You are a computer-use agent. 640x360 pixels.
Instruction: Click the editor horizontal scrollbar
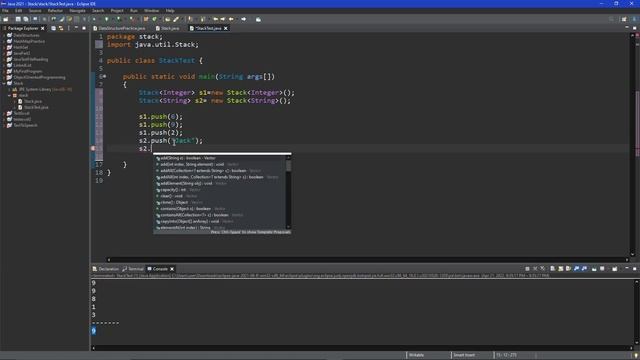368,260
